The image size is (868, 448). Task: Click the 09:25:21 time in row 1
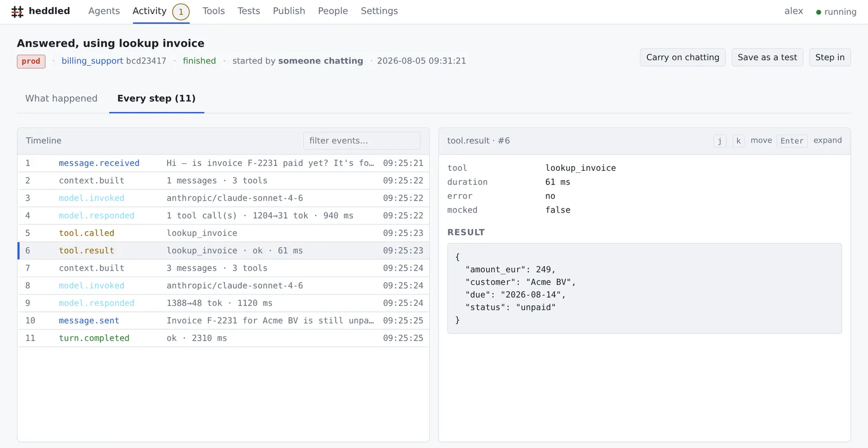point(403,163)
